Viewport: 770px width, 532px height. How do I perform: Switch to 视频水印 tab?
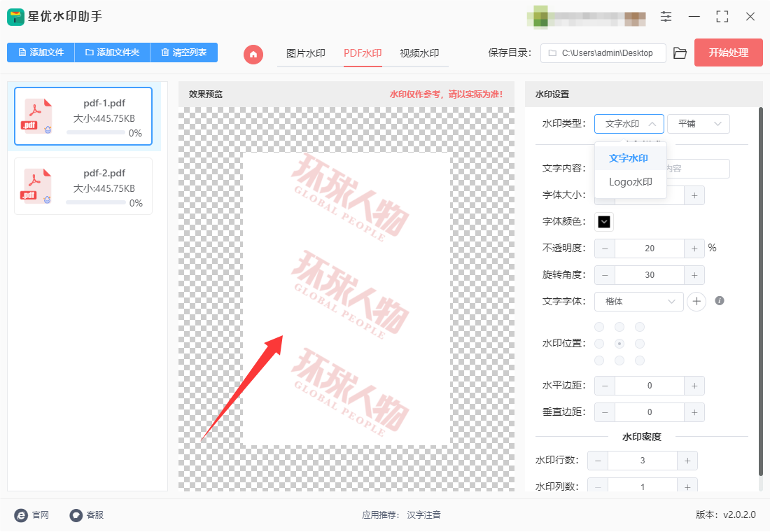(419, 53)
